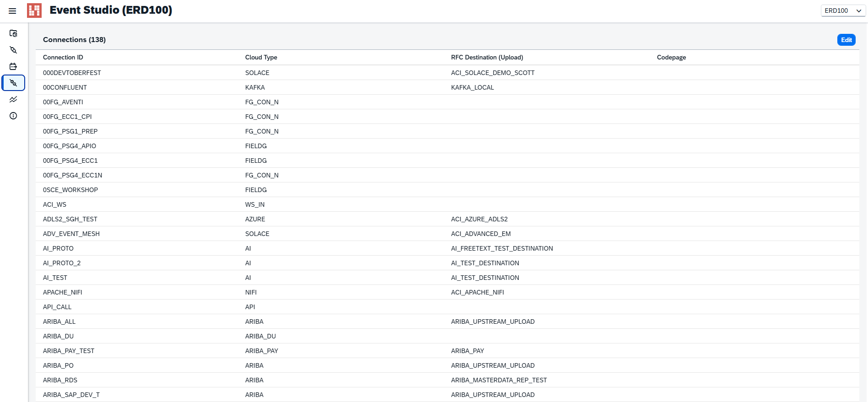Open the folder documents sidebar icon

13,33
